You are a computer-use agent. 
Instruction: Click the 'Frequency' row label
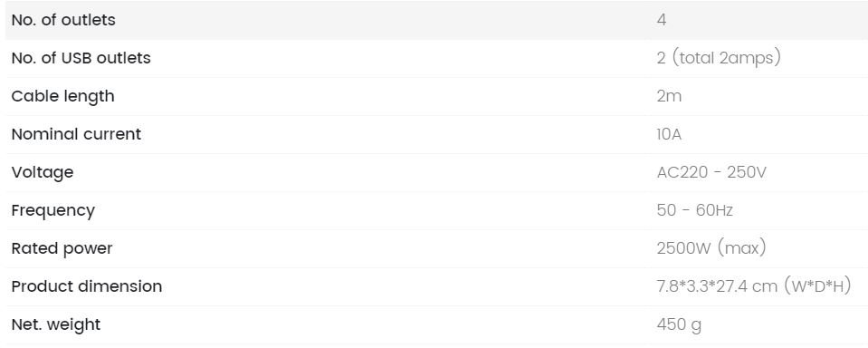pyautogui.click(x=53, y=210)
